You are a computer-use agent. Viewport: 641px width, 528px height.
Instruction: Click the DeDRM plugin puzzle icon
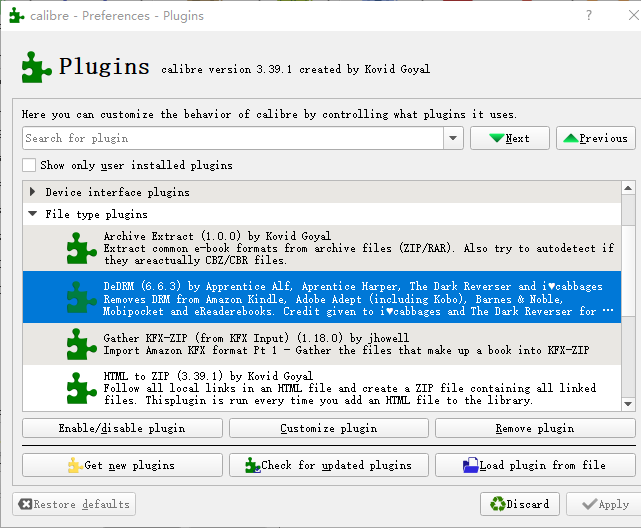81,297
